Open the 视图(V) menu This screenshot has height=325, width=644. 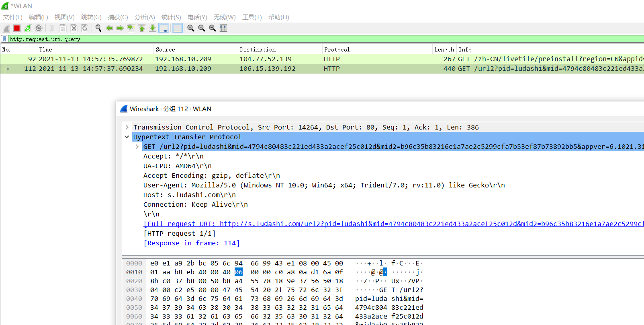[x=65, y=17]
